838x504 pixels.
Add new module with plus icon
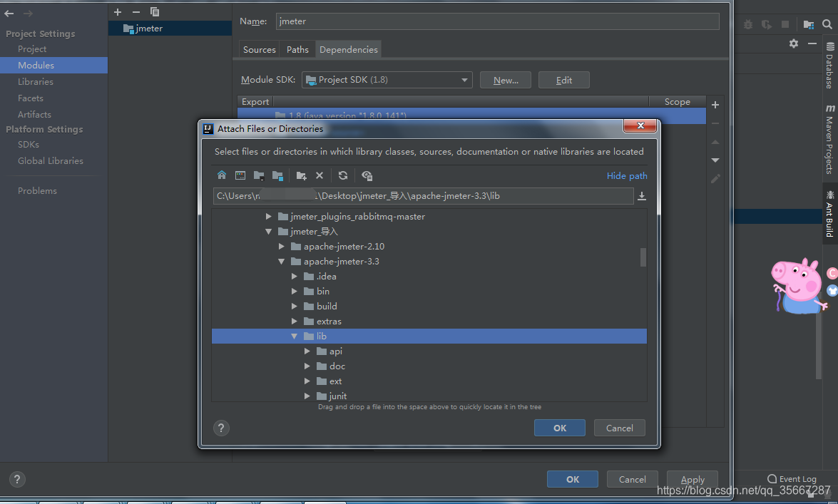118,11
